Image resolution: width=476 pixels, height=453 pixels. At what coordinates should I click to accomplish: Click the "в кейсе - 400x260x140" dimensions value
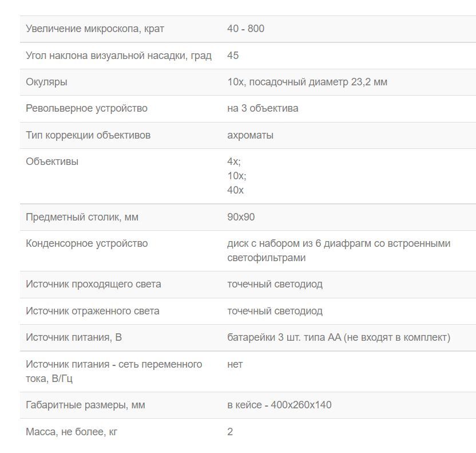(279, 405)
